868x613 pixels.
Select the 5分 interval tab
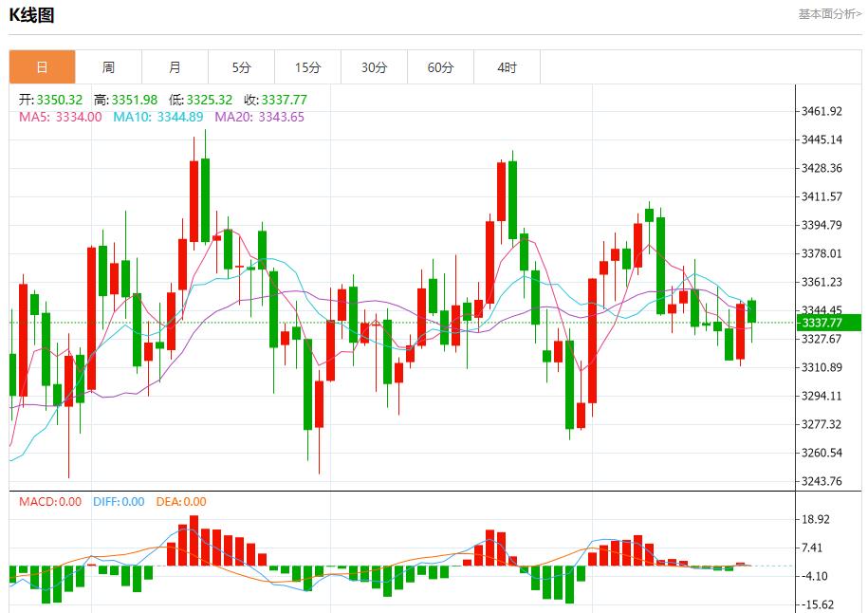point(241,66)
